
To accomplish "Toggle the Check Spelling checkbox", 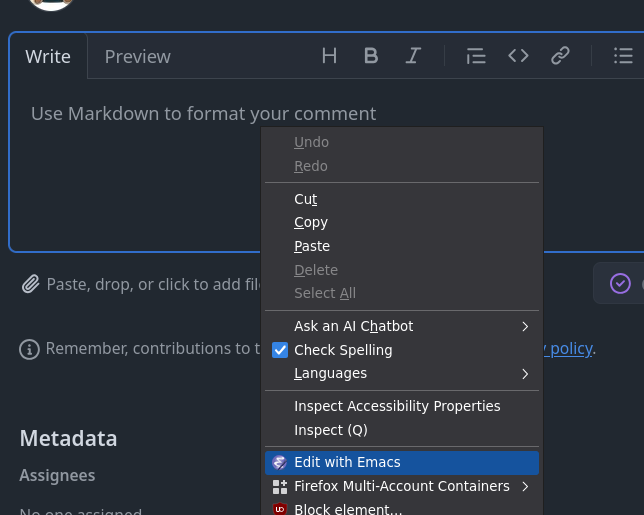I will click(280, 350).
